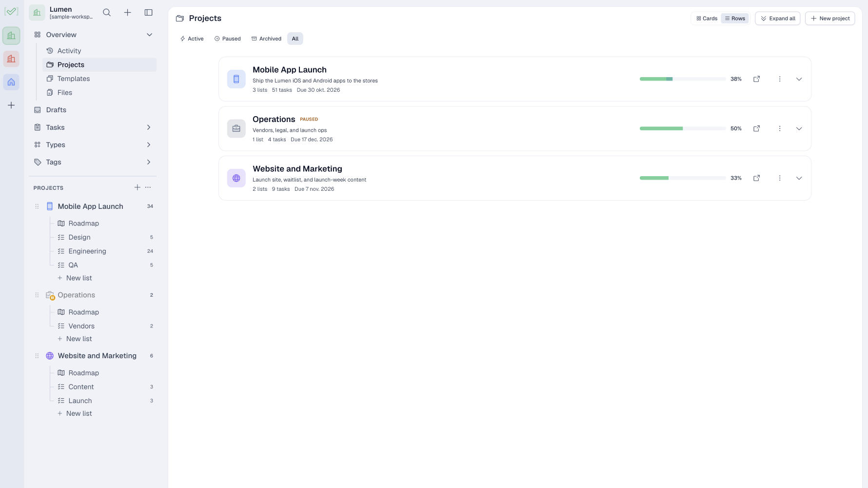The image size is (868, 488).
Task: Add a project from PROJECTS sidebar header
Action: tap(138, 187)
